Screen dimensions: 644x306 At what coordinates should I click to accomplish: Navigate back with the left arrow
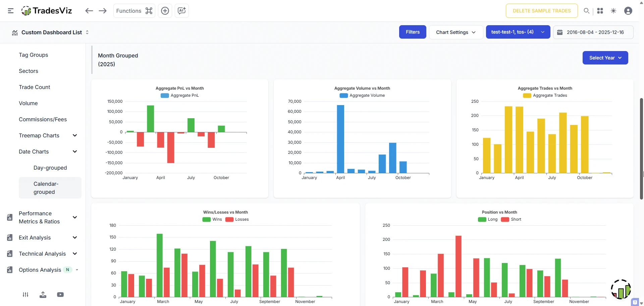click(x=89, y=11)
